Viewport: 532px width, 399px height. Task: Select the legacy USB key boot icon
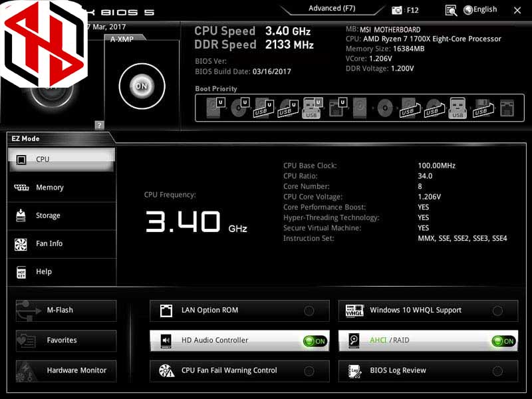[458, 108]
